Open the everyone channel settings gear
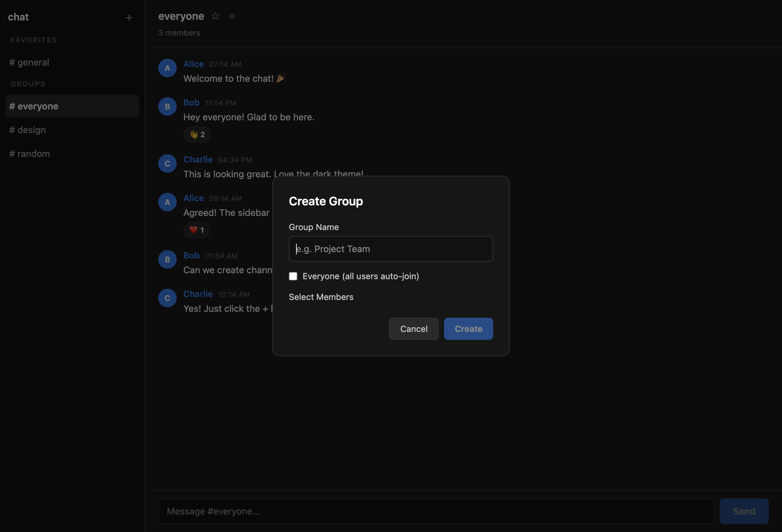The image size is (782, 532). pos(232,16)
